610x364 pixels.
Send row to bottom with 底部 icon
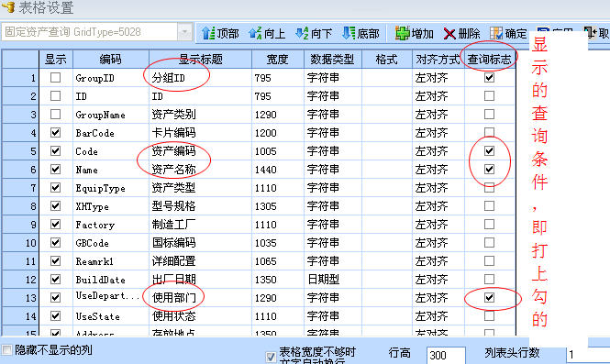(x=349, y=33)
